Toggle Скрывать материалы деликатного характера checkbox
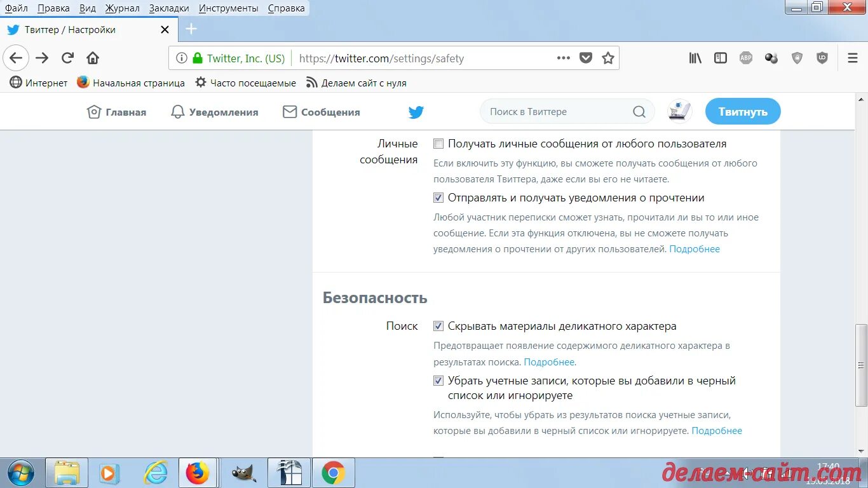Screen dimensions: 868x488 [438, 326]
